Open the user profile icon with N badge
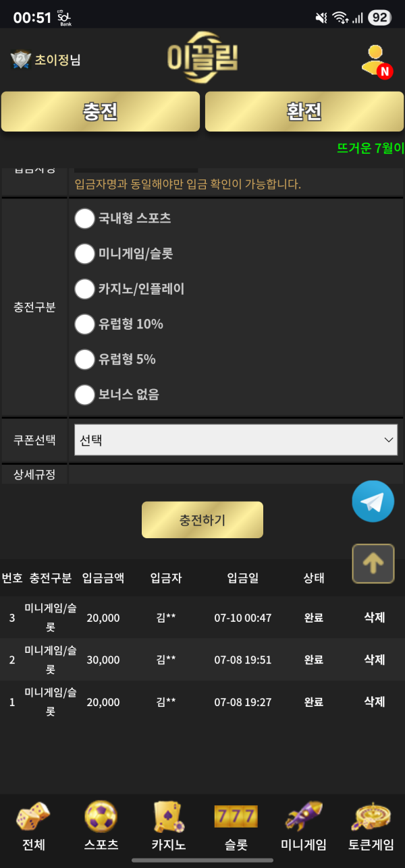 click(x=375, y=61)
